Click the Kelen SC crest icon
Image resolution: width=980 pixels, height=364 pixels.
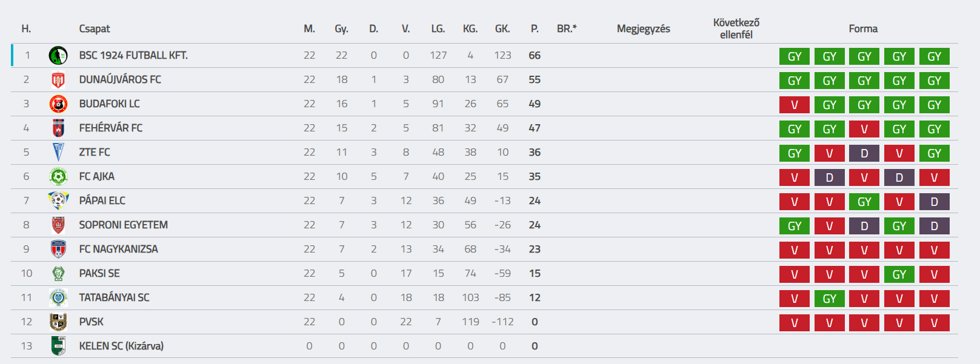tap(58, 346)
